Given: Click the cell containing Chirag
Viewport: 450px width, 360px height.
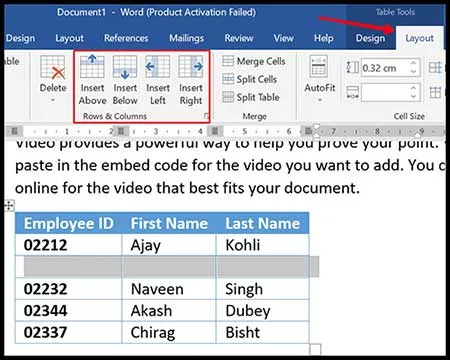Looking at the screenshot, I should coord(169,332).
